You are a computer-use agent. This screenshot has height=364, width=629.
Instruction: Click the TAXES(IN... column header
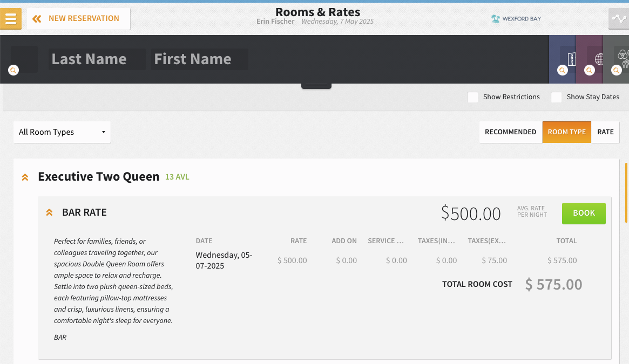436,241
